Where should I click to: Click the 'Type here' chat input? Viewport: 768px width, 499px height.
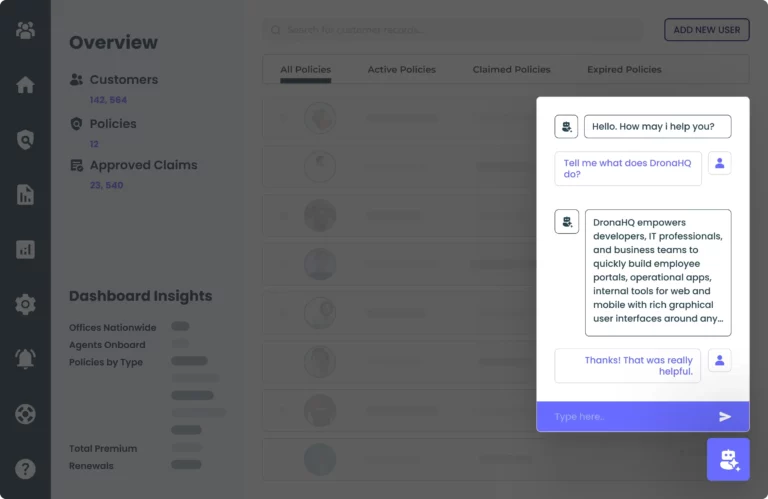pos(625,416)
